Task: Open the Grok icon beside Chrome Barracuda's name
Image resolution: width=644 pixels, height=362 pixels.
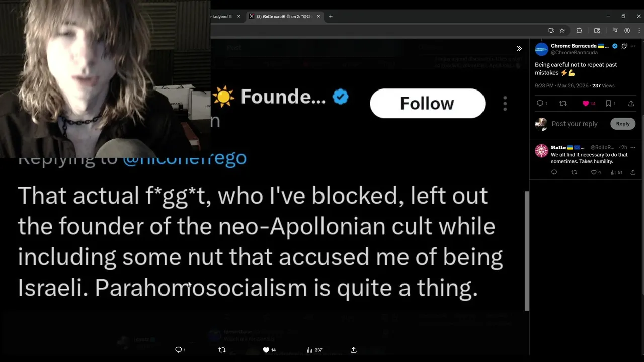Action: 624,46
